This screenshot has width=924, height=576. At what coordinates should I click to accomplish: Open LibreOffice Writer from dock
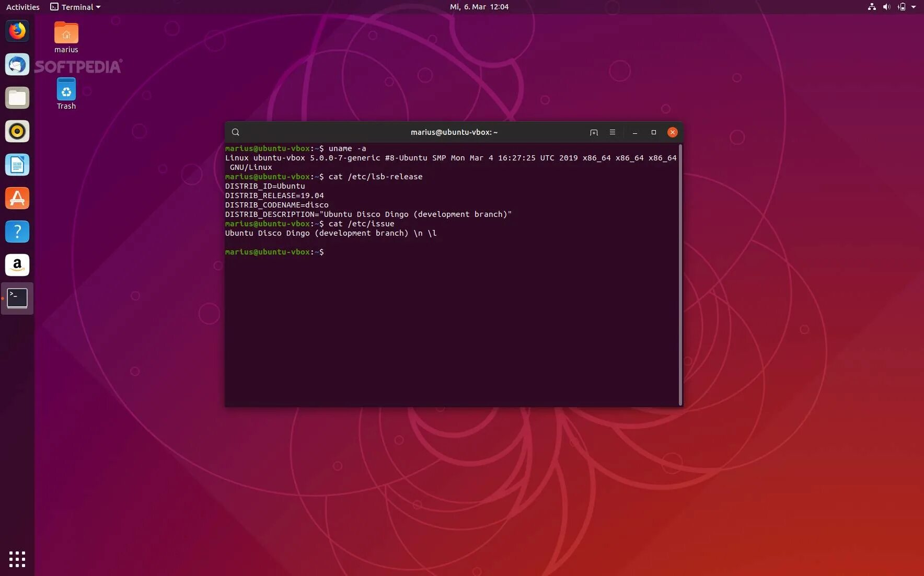pyautogui.click(x=17, y=165)
